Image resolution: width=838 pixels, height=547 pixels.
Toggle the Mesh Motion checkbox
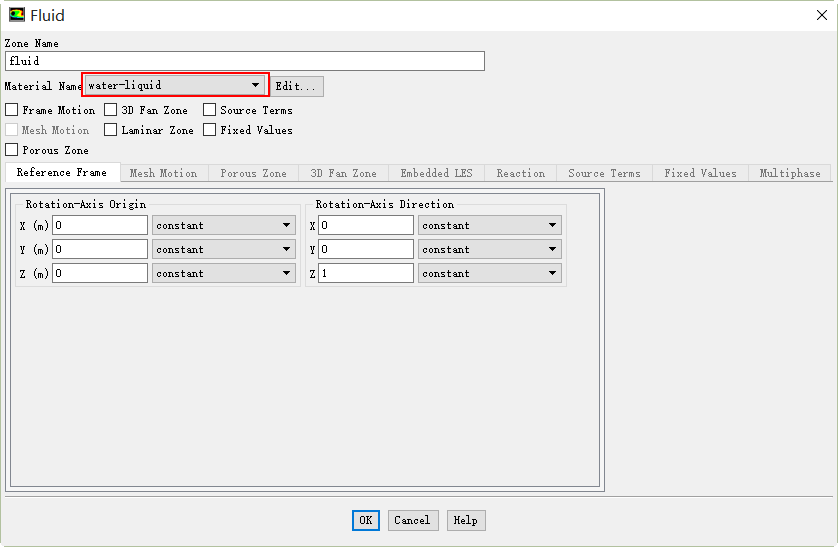point(12,130)
